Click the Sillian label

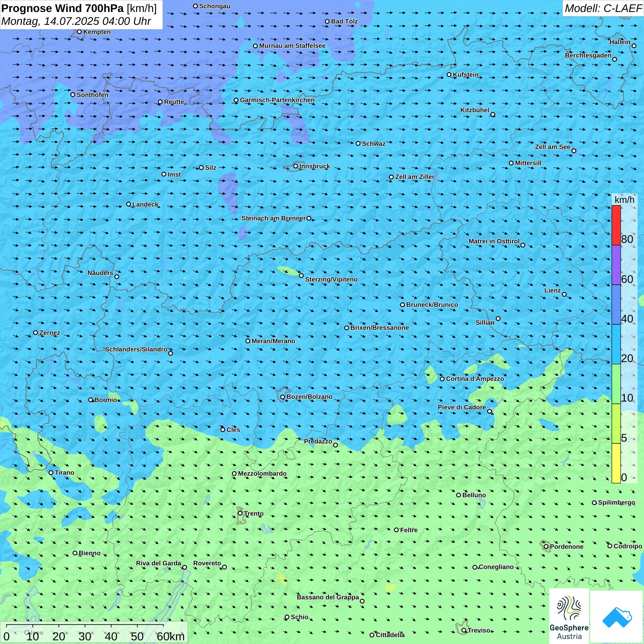point(485,322)
